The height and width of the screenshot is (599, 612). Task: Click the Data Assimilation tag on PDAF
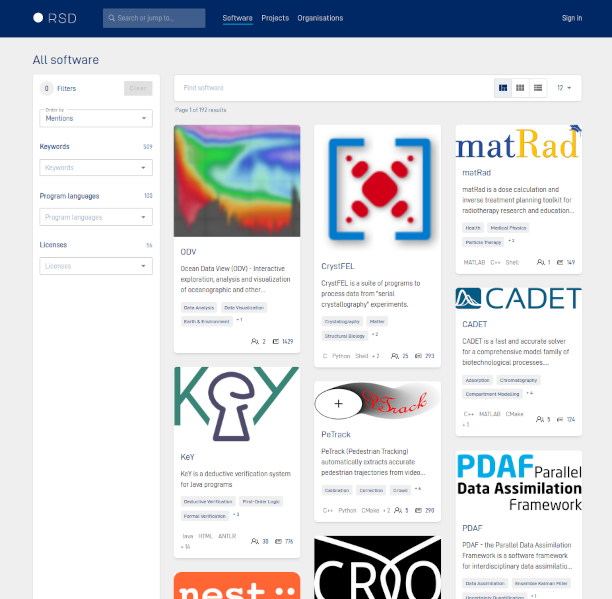(485, 583)
